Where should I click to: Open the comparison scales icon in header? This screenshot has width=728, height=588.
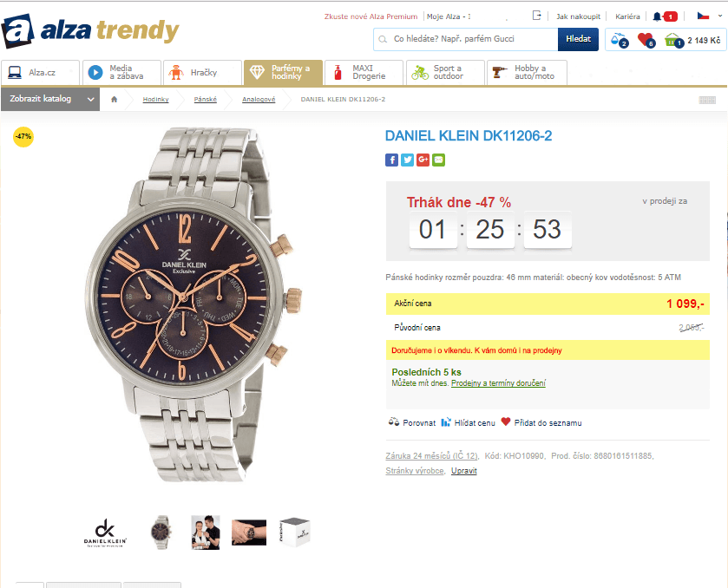pyautogui.click(x=618, y=40)
